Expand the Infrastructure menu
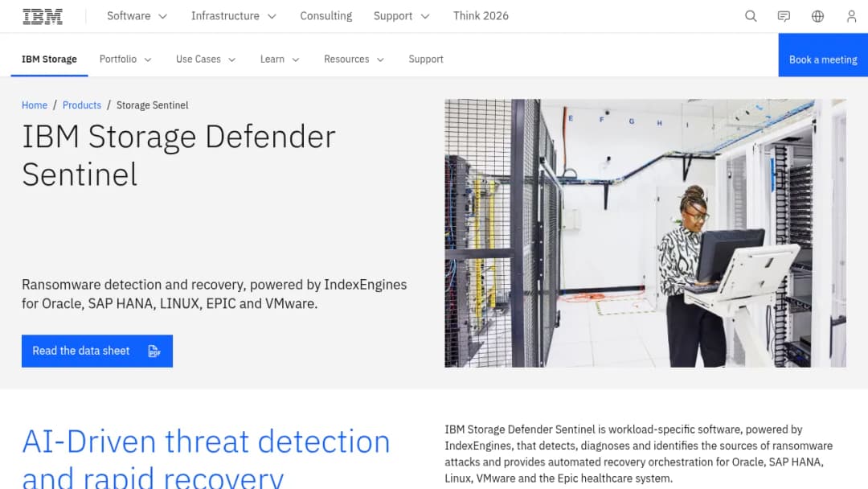 [x=234, y=16]
